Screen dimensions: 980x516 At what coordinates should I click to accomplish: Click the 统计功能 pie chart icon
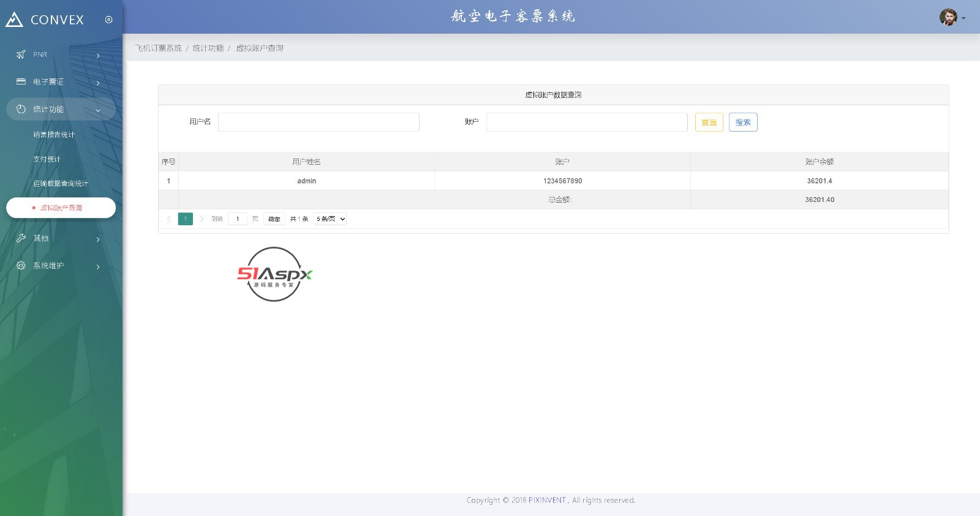click(21, 109)
